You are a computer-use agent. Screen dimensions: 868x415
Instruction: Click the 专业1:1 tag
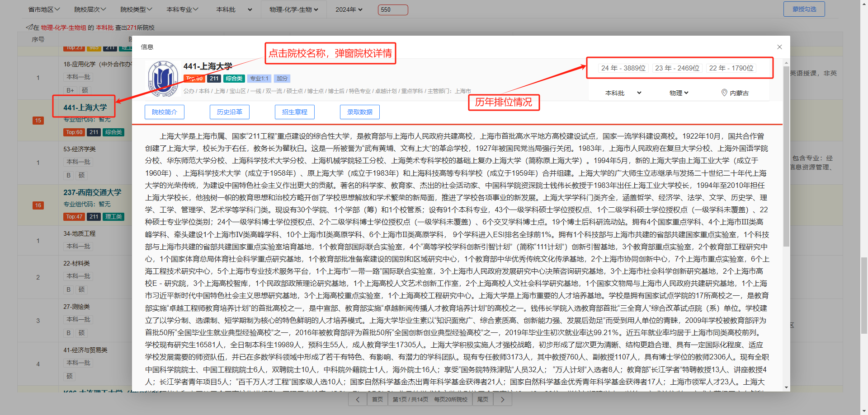coord(259,79)
